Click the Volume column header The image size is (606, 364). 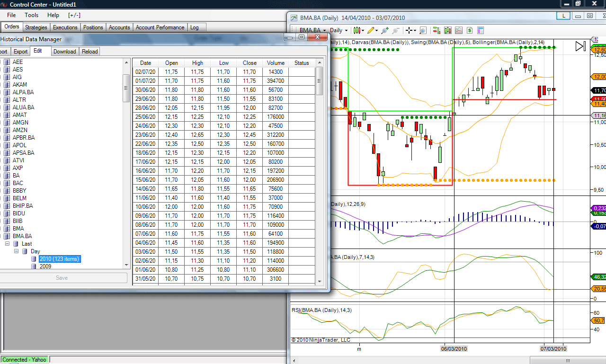(x=276, y=63)
